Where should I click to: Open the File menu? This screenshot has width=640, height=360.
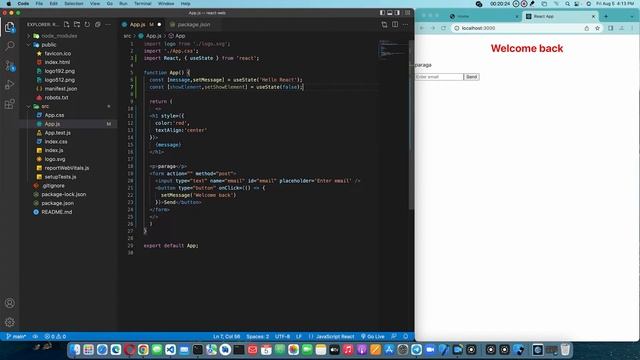tap(39, 4)
